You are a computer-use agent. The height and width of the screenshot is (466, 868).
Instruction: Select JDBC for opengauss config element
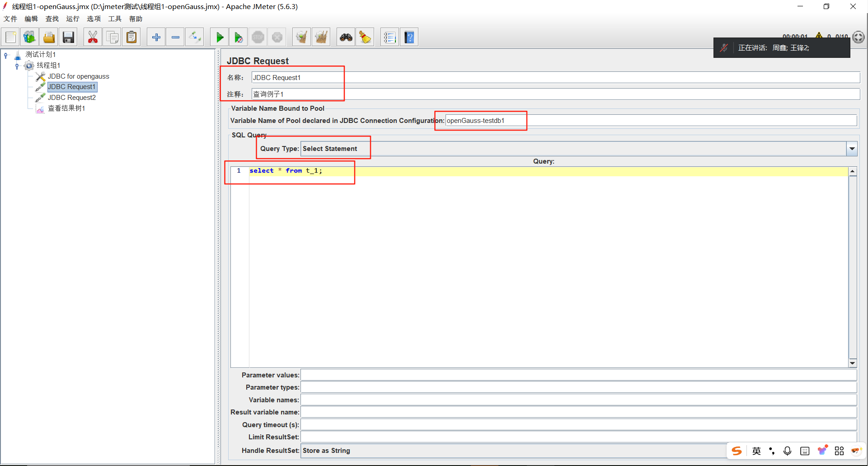click(79, 76)
